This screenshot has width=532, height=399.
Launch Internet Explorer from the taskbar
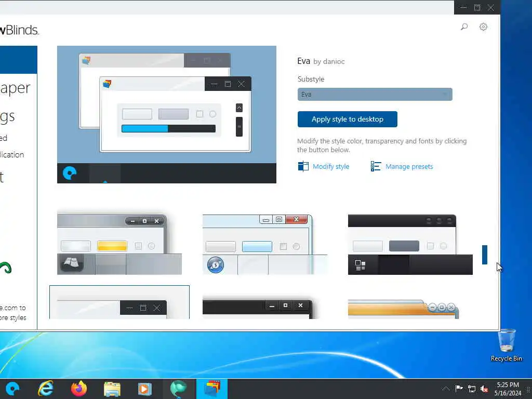pos(46,389)
